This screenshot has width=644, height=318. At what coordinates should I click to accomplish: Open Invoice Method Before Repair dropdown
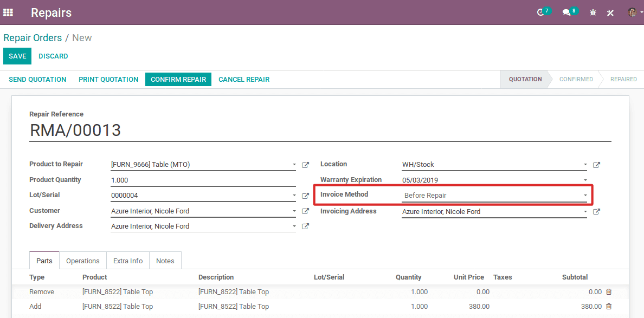[494, 196]
